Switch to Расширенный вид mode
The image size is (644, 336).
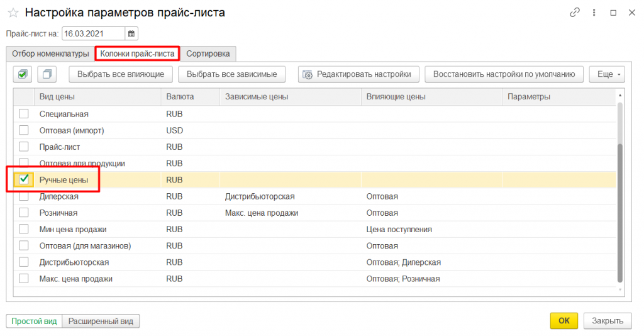(101, 321)
